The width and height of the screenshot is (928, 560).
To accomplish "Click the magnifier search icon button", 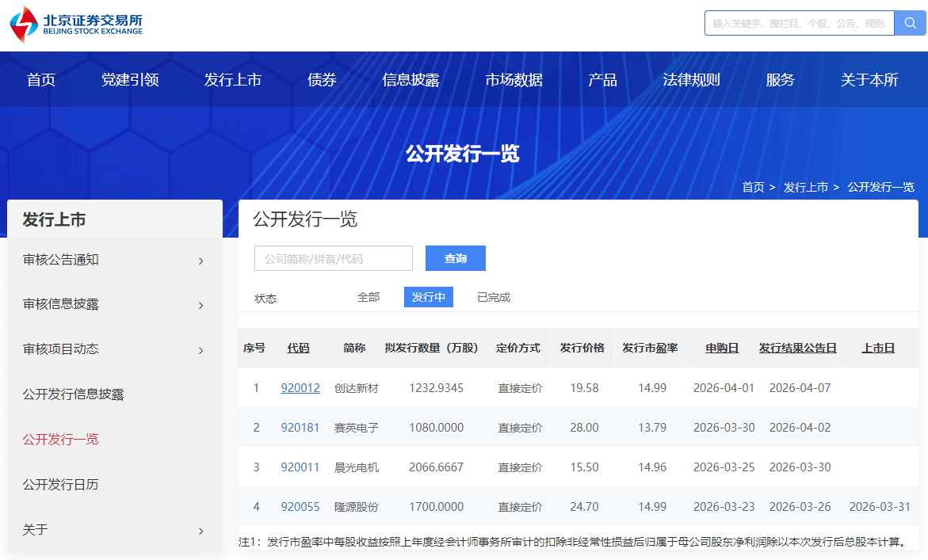I will (910, 23).
